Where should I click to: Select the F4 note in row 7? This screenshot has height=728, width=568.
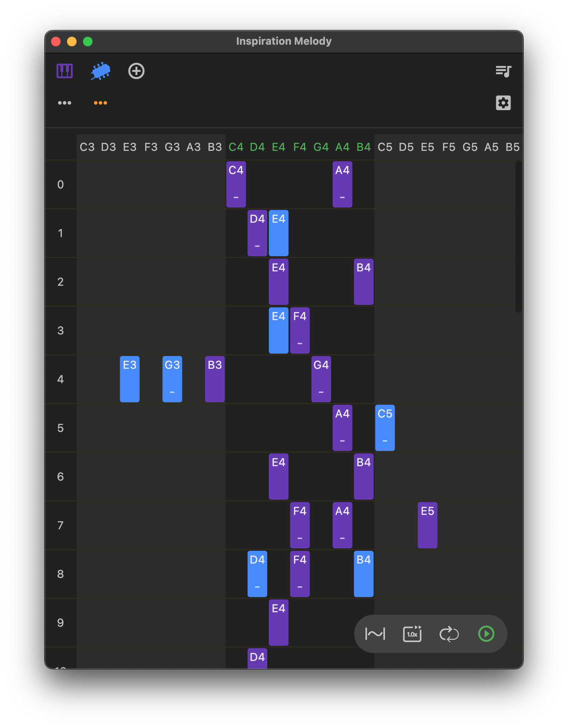coord(300,525)
